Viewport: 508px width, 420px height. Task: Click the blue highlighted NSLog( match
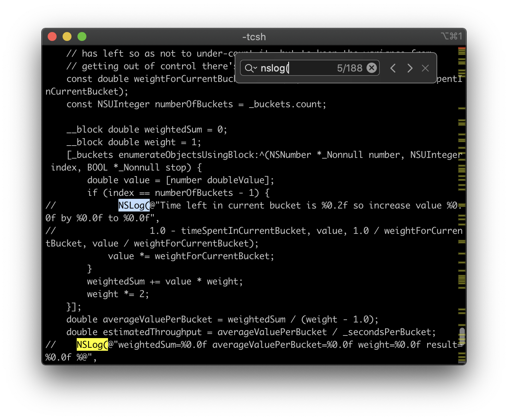click(x=134, y=206)
